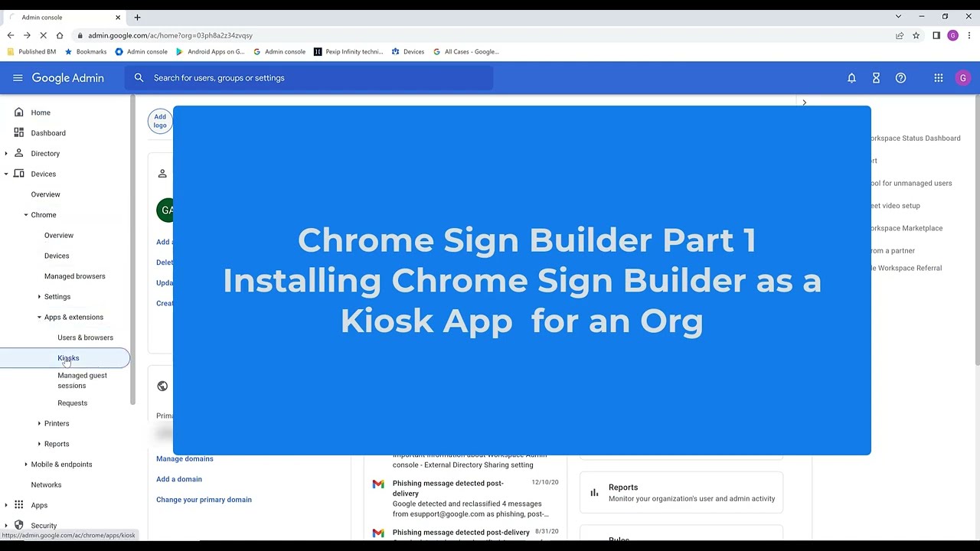Screen dimensions: 980x551
Task: Open the Admin console bookmark after Bookmarks
Action: pos(141,51)
